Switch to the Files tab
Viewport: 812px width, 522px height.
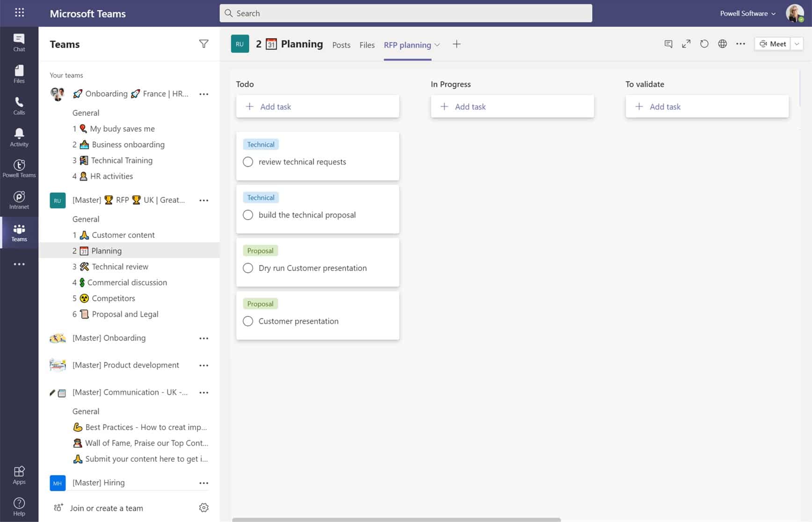tap(367, 45)
